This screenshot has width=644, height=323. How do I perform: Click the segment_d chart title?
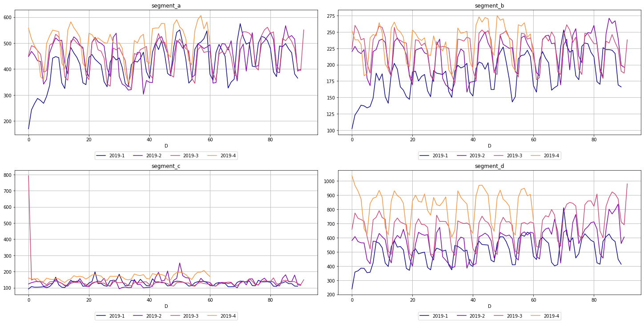click(x=489, y=166)
